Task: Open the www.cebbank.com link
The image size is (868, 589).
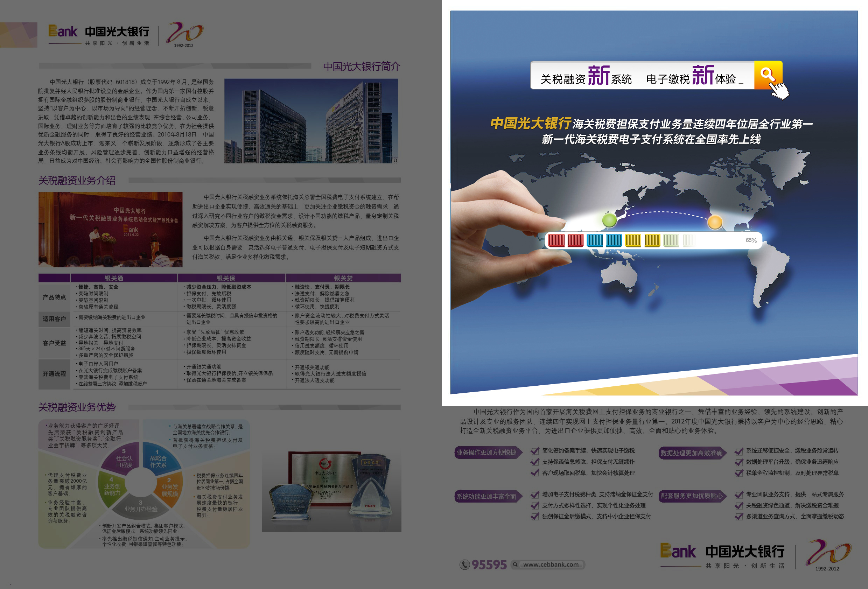Action: [551, 565]
